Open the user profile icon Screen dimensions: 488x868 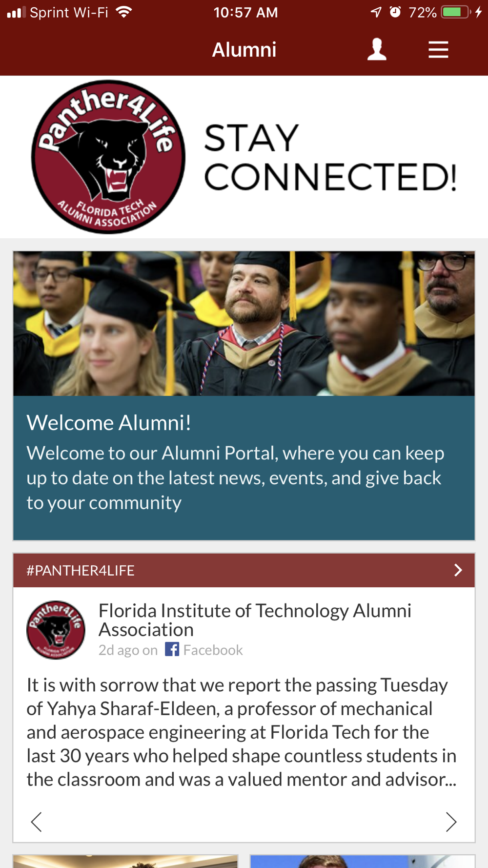(377, 50)
